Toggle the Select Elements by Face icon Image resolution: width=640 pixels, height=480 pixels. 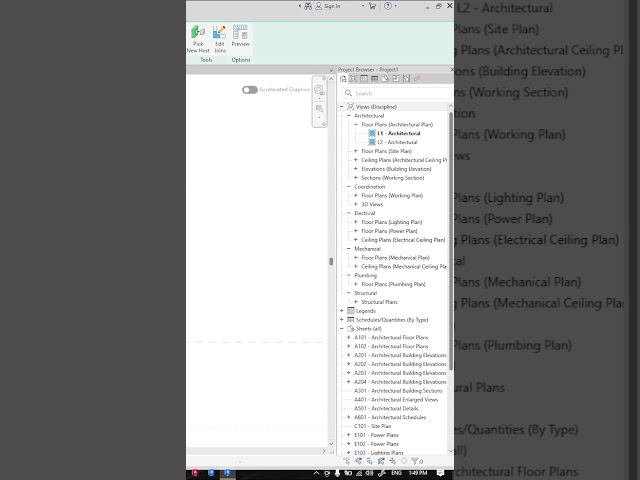(381, 461)
